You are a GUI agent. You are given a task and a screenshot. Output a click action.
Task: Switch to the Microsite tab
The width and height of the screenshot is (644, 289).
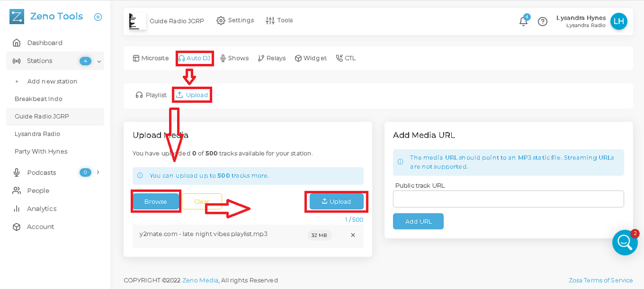point(151,58)
